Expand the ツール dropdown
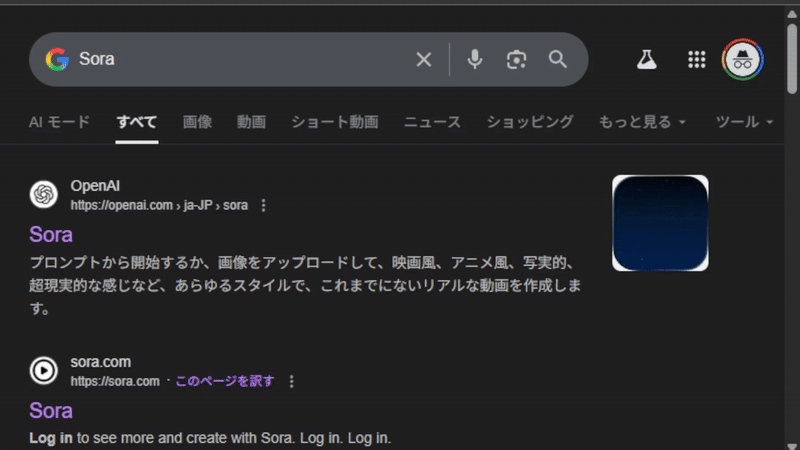Image resolution: width=800 pixels, height=450 pixels. (x=744, y=122)
